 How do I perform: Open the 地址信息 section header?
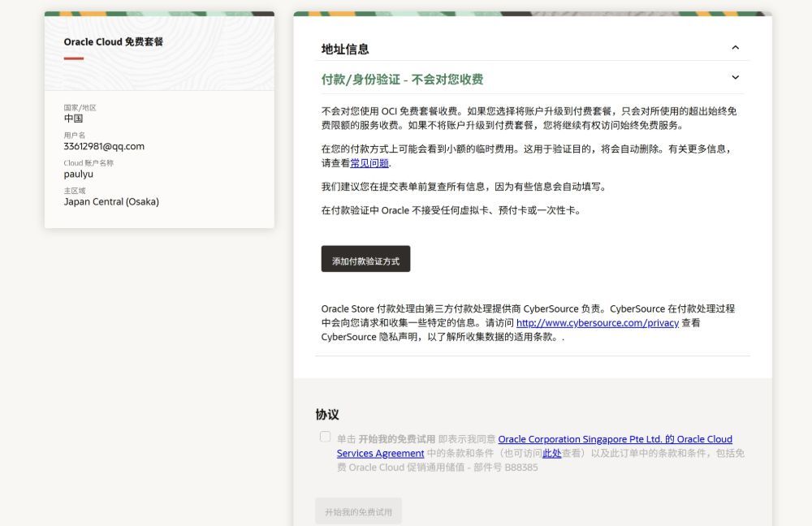345,50
